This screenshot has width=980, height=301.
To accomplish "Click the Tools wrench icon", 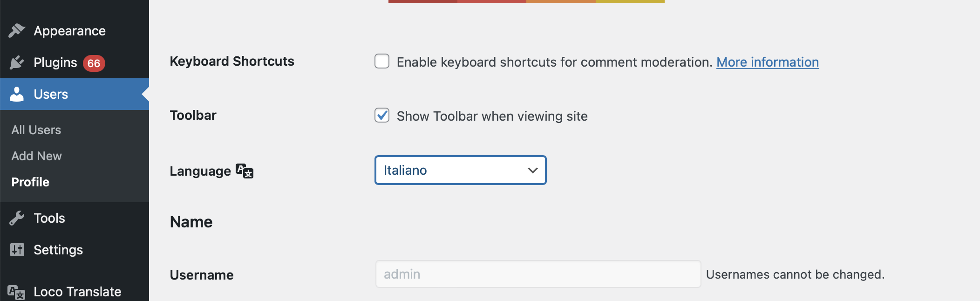I will (17, 218).
